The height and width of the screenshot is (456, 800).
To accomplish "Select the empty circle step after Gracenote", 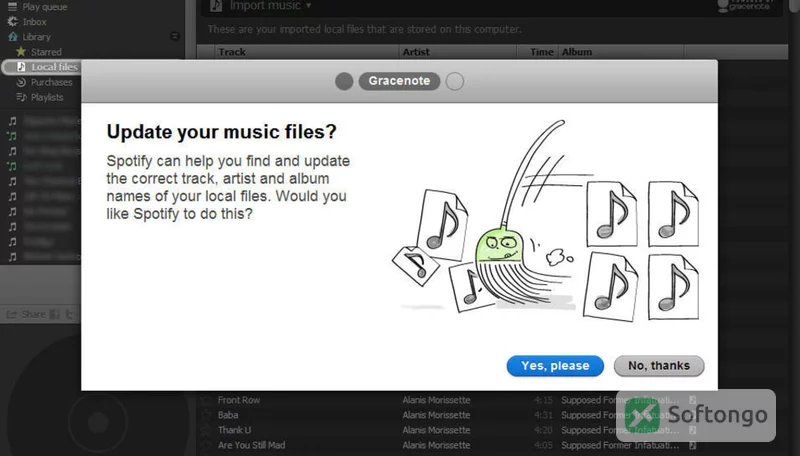I will tap(455, 81).
